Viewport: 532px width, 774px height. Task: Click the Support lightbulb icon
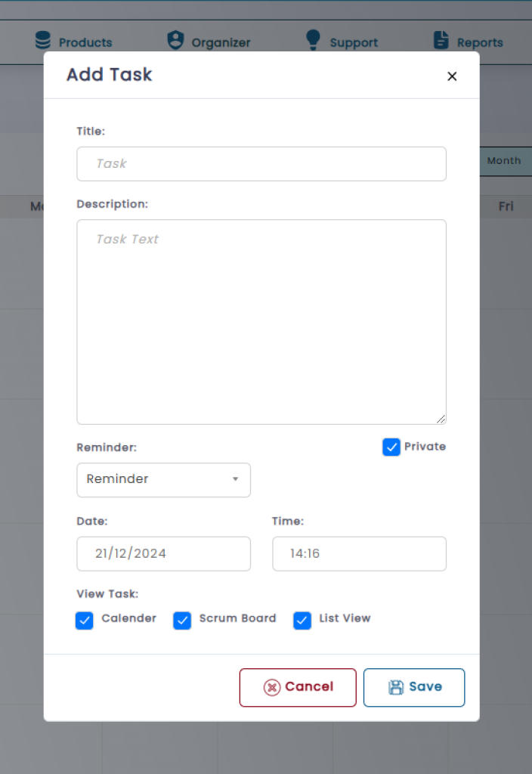(313, 39)
